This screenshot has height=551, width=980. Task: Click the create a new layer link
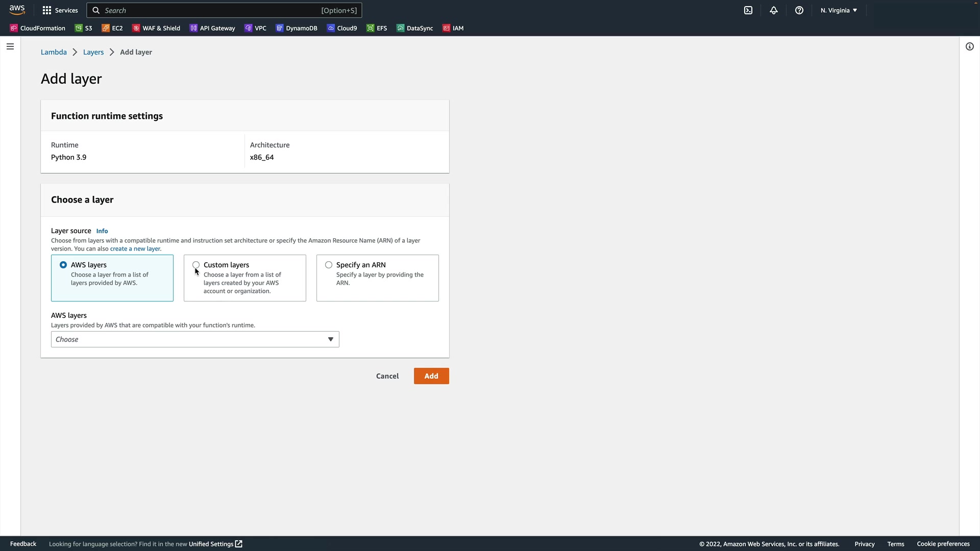(135, 249)
